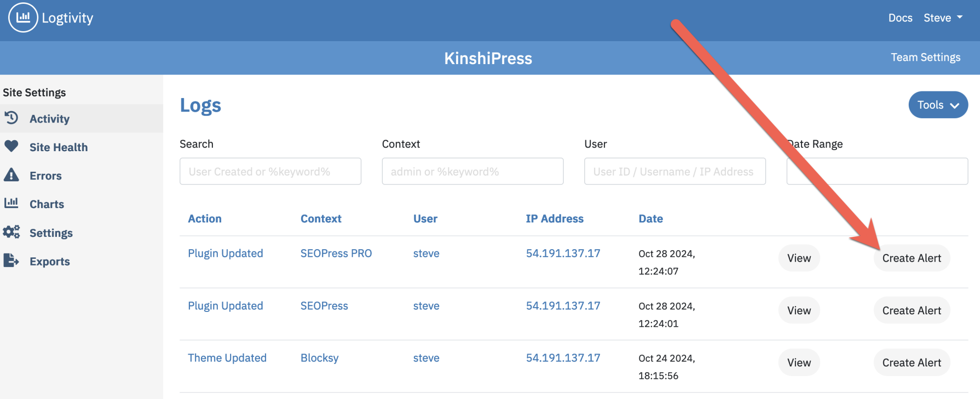The width and height of the screenshot is (980, 399).
Task: Click the SEOPress context link
Action: click(x=324, y=306)
